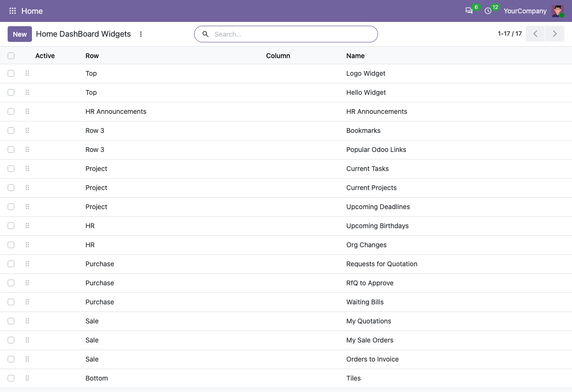Grab drag handle for Tiles row
The width and height of the screenshot is (572, 392).
[x=27, y=378]
